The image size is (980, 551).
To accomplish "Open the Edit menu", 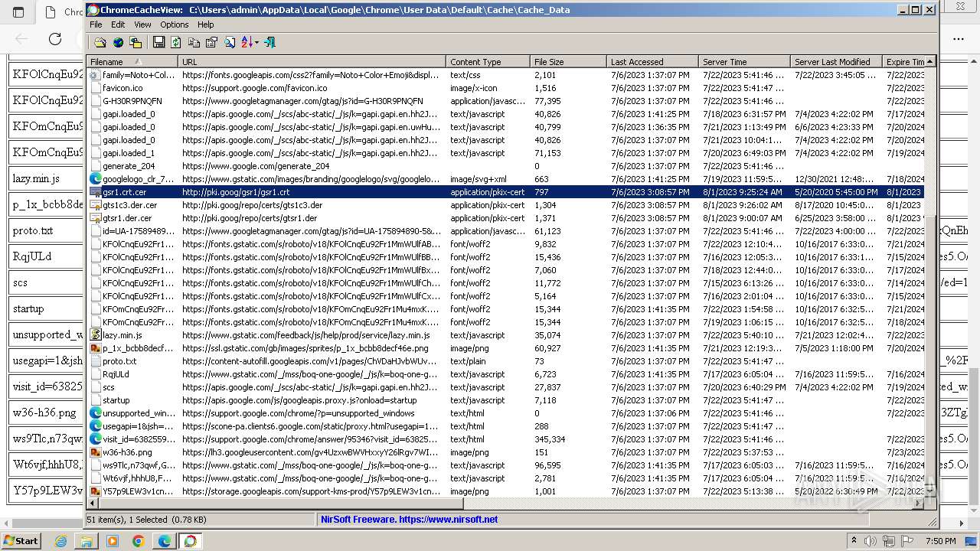I will pos(118,24).
